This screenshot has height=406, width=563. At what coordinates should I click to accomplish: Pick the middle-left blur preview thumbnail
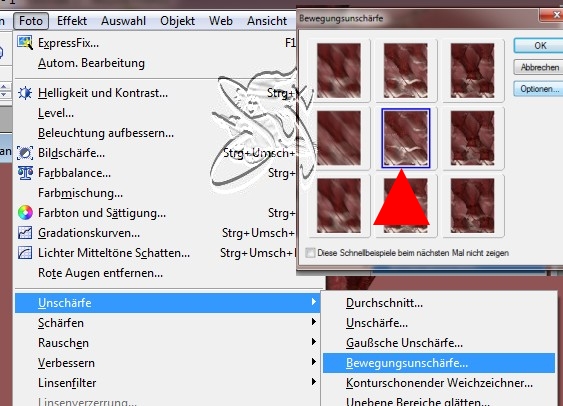[x=339, y=138]
